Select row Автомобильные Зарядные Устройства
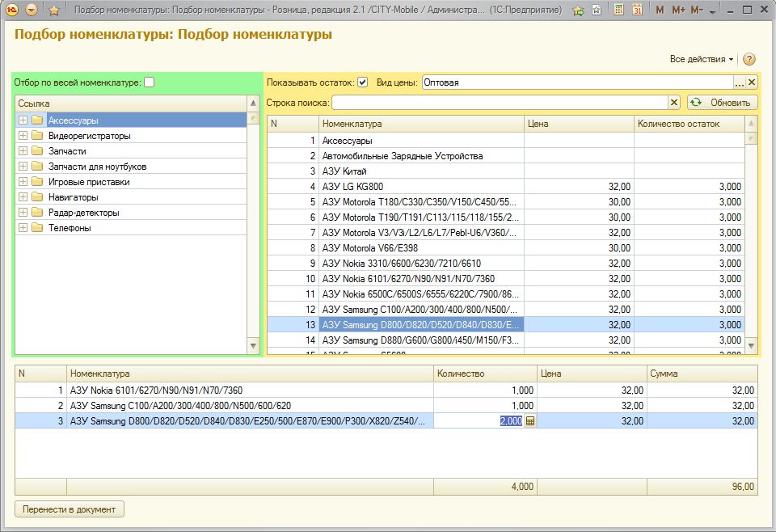 [506, 156]
